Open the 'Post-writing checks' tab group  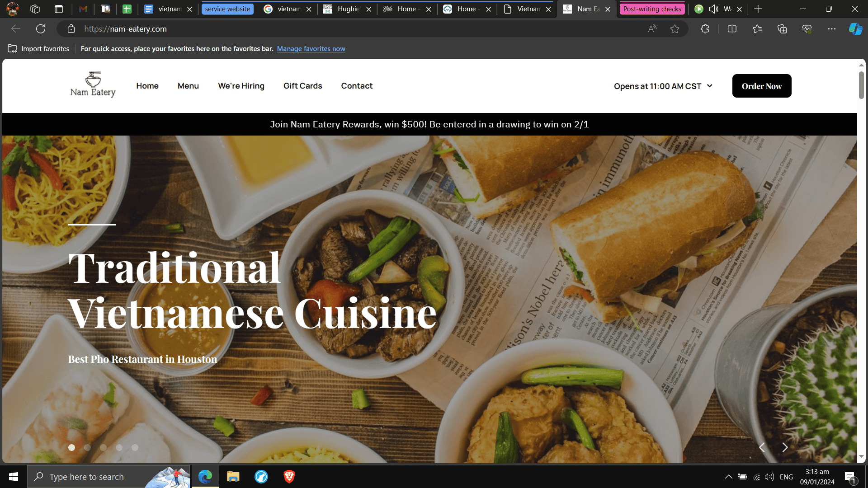click(652, 9)
